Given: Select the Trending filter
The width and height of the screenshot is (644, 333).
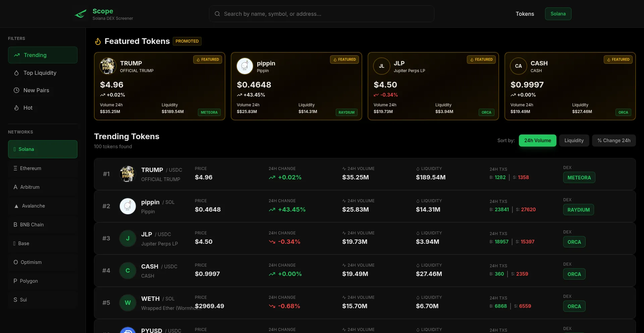Looking at the screenshot, I should click(x=43, y=55).
